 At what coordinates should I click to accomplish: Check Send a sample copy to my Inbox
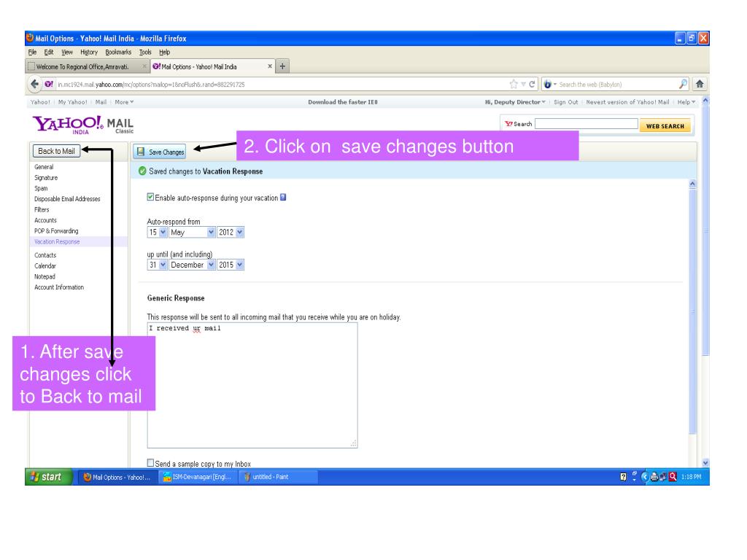tap(150, 462)
